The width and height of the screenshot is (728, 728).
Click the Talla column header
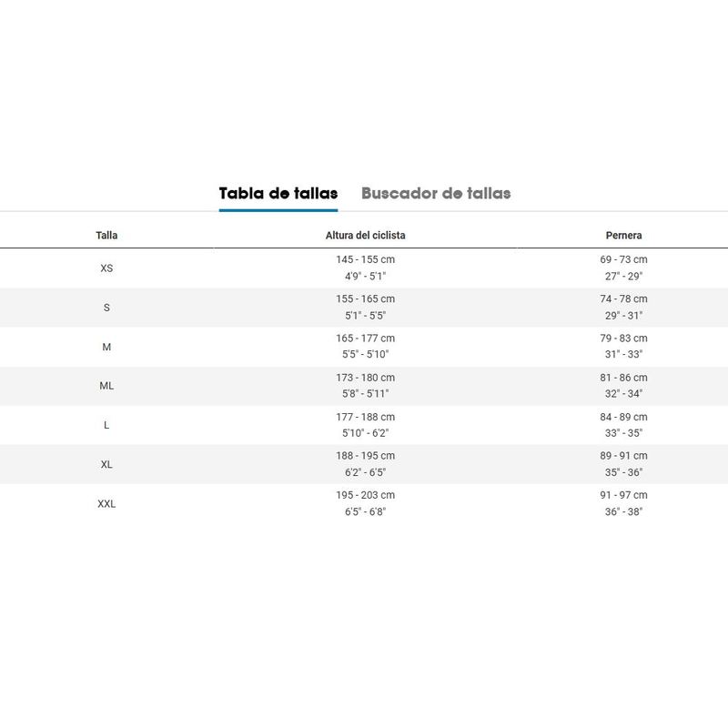pos(106,236)
